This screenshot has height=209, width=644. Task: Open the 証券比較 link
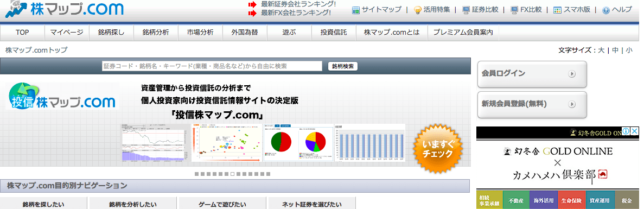coord(485,9)
